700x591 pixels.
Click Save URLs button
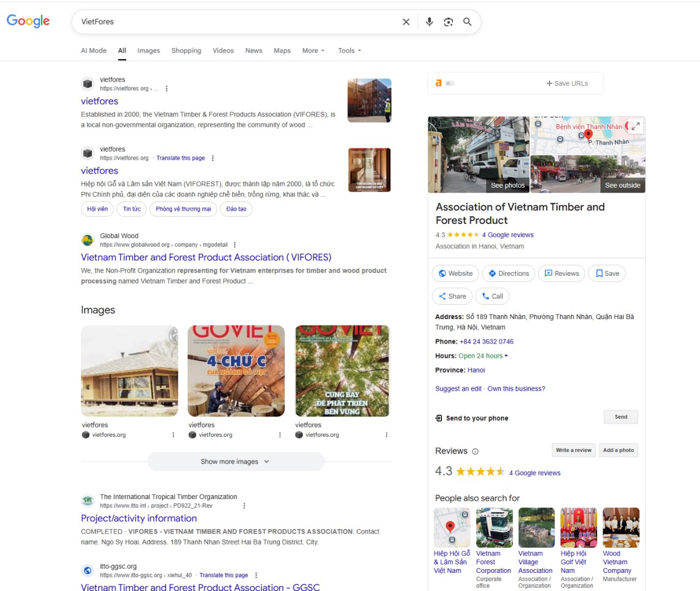point(567,83)
